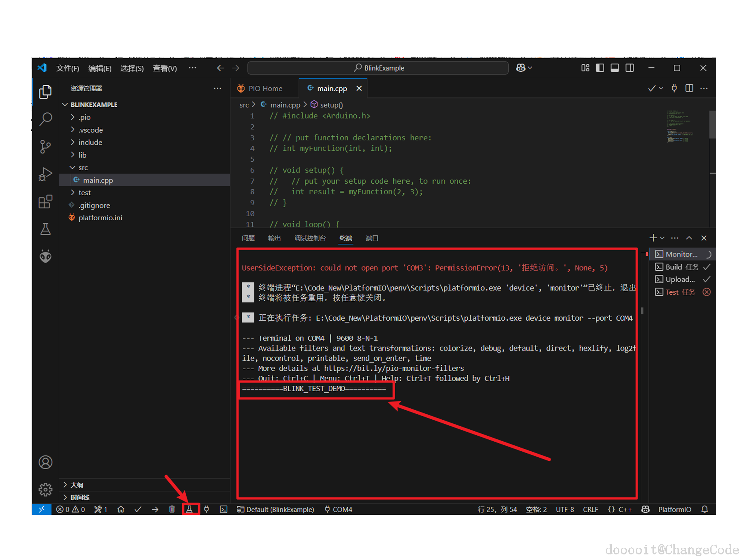This screenshot has height=560, width=747.
Task: Click the BlinkExample search box
Action: (378, 68)
